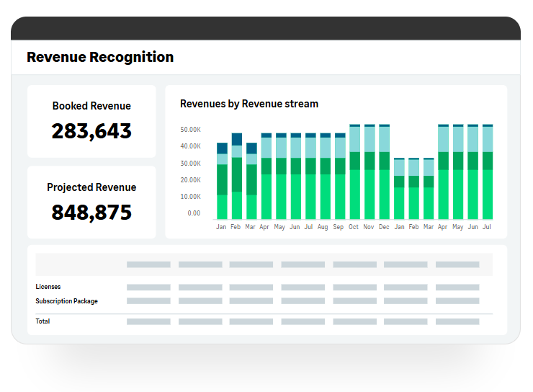Select the Dec bar in the chart

pos(385,172)
